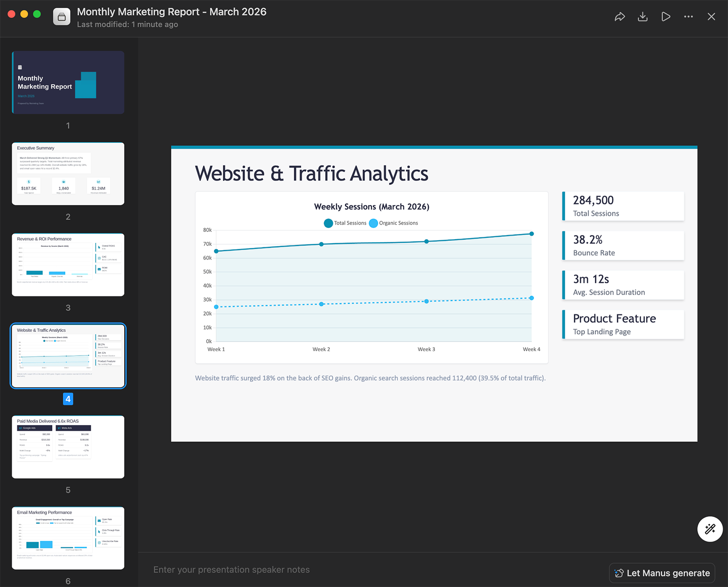
Task: Close the presentation viewer
Action: pos(711,17)
